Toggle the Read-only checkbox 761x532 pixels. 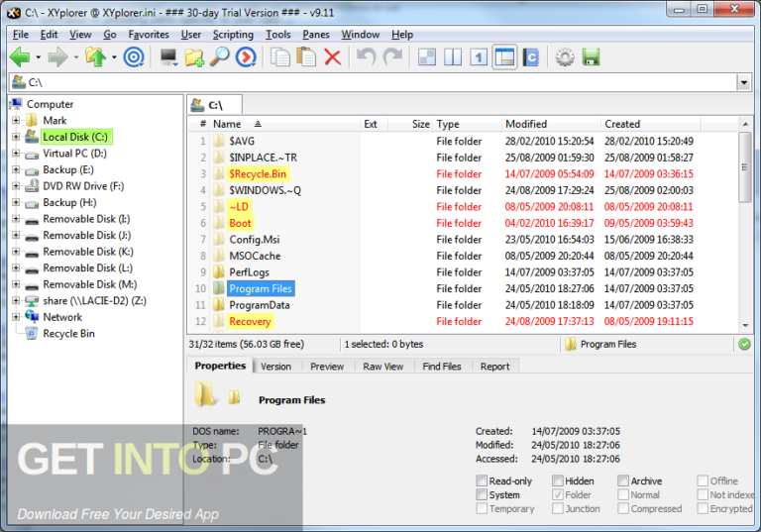[482, 481]
